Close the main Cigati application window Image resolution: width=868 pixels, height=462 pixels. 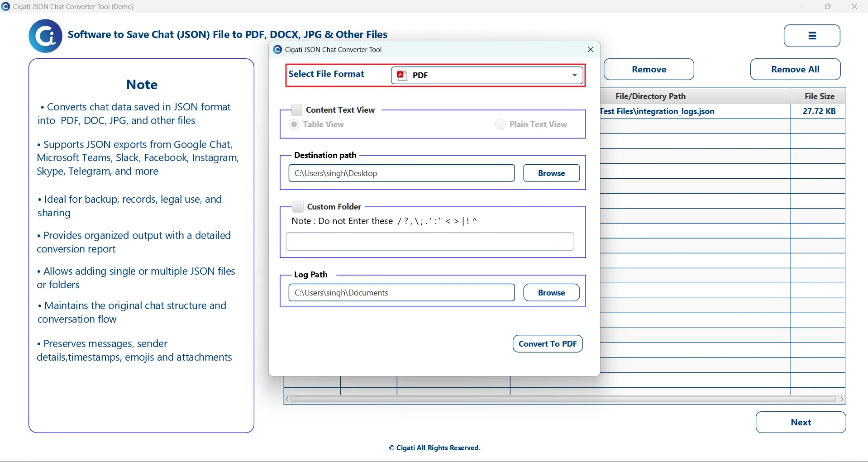(854, 6)
